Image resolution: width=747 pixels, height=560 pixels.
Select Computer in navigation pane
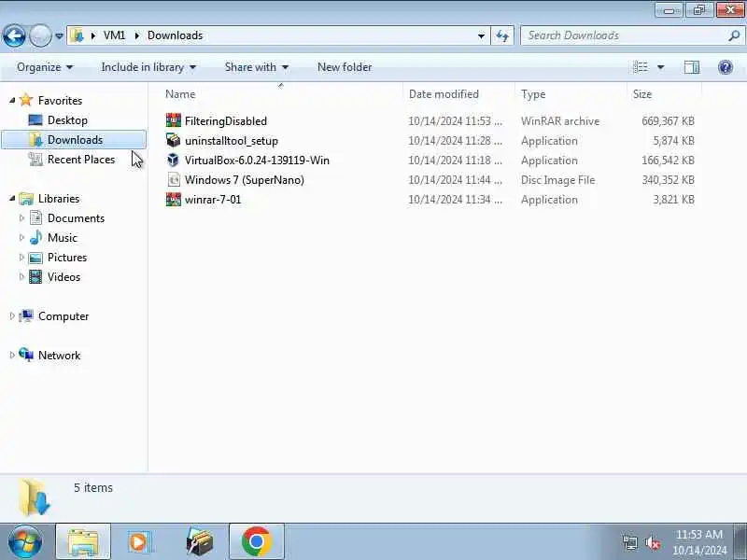63,316
